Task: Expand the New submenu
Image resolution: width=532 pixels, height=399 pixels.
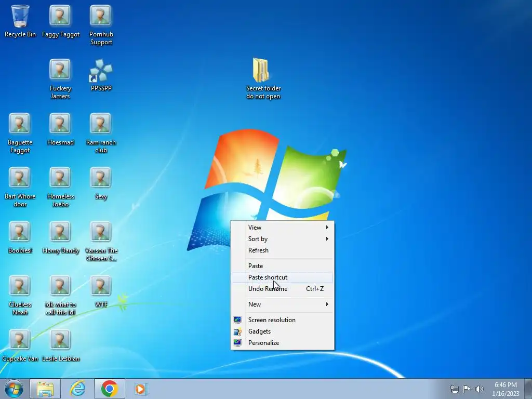Action: point(282,304)
